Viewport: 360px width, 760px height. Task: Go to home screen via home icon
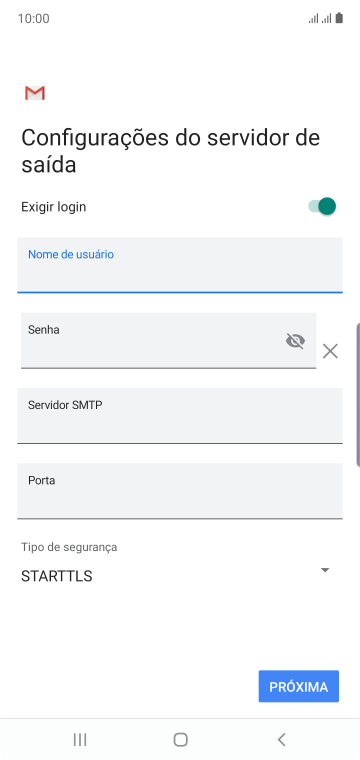click(180, 739)
